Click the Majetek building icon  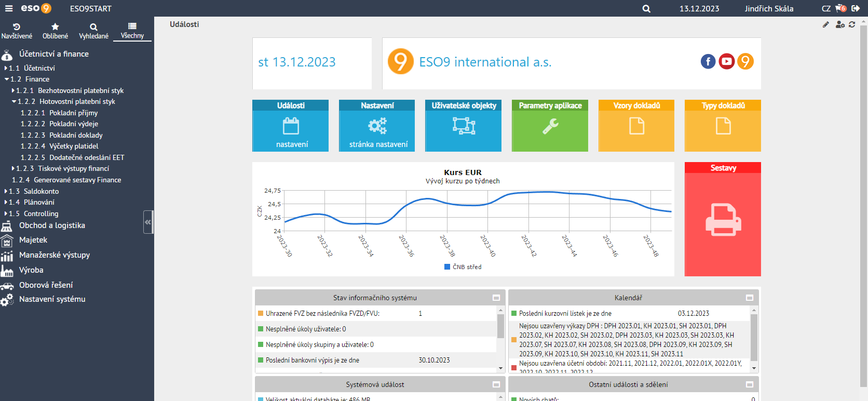click(7, 240)
